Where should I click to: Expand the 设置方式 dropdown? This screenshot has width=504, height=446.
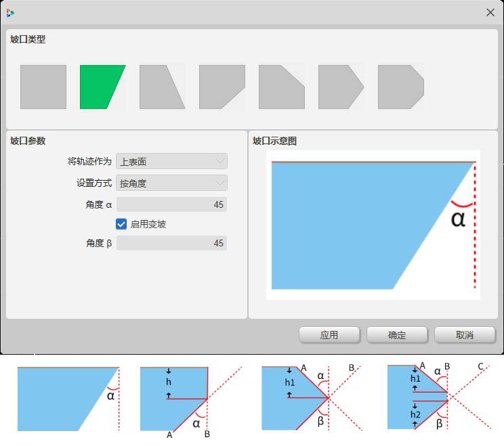171,183
